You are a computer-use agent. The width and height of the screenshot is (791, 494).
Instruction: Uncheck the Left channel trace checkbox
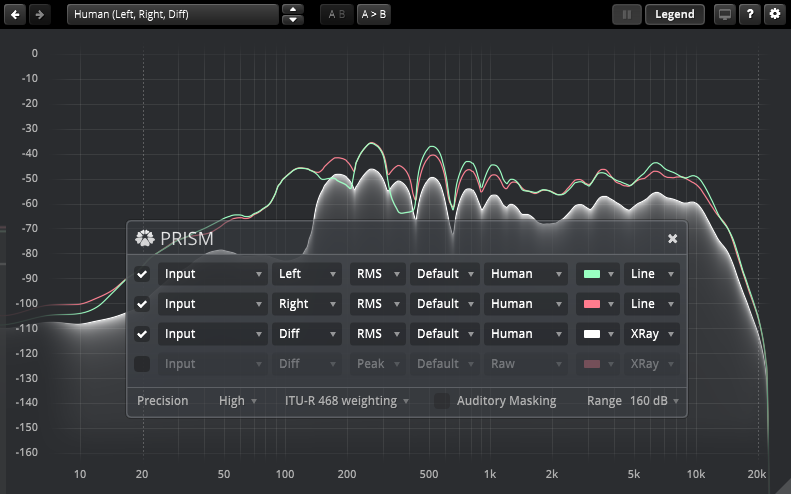click(x=142, y=274)
